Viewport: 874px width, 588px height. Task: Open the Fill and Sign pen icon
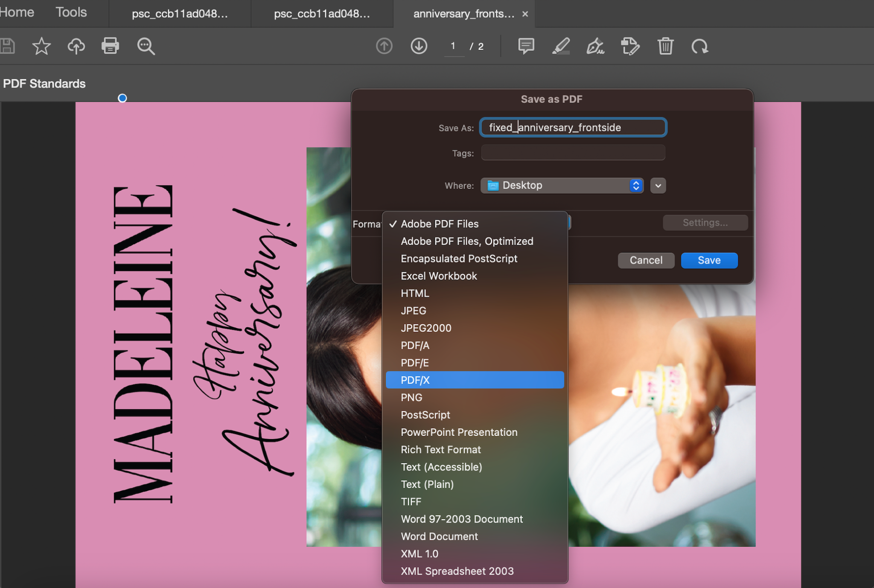(595, 46)
